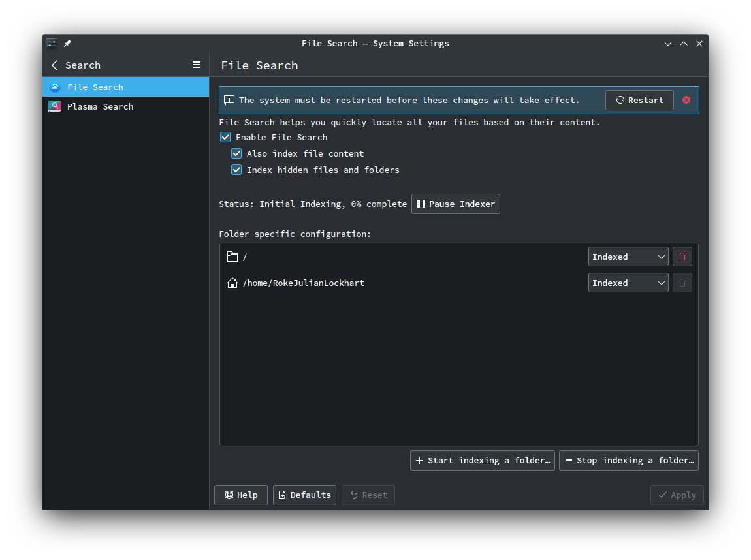The width and height of the screenshot is (751, 560).
Task: Click the home icon for /home/RokeJulianLockhart
Action: tap(232, 283)
